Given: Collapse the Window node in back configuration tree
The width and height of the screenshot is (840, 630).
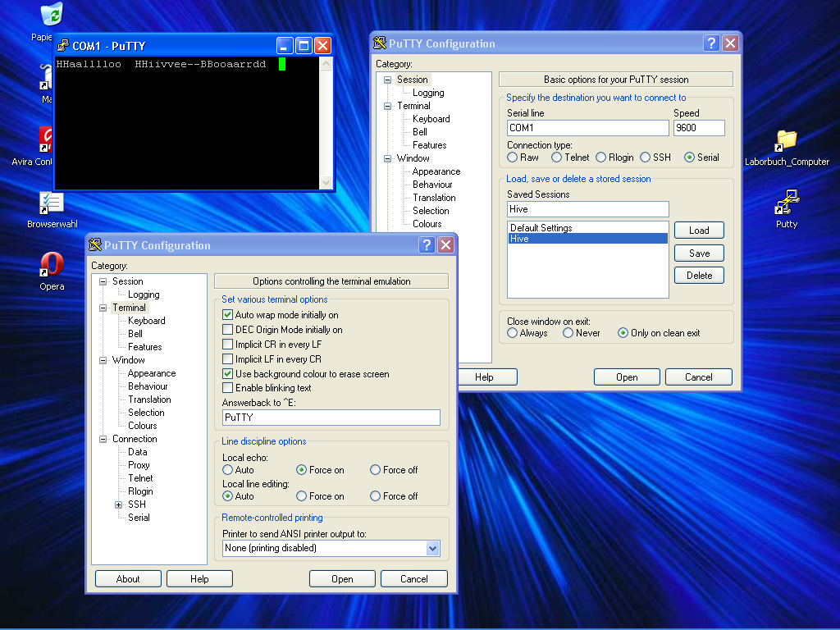Looking at the screenshot, I should pos(387,158).
